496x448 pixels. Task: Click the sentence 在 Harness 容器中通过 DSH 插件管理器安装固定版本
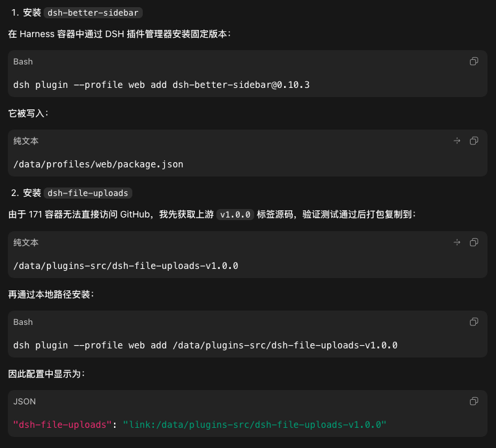(x=119, y=34)
